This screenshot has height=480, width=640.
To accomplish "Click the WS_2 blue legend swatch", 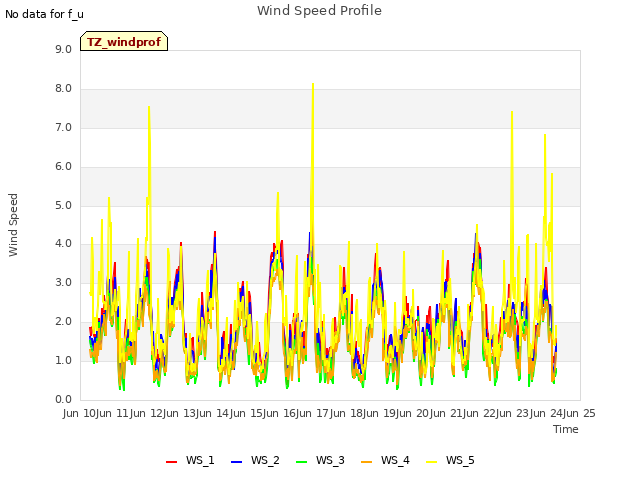I will pos(236,462).
